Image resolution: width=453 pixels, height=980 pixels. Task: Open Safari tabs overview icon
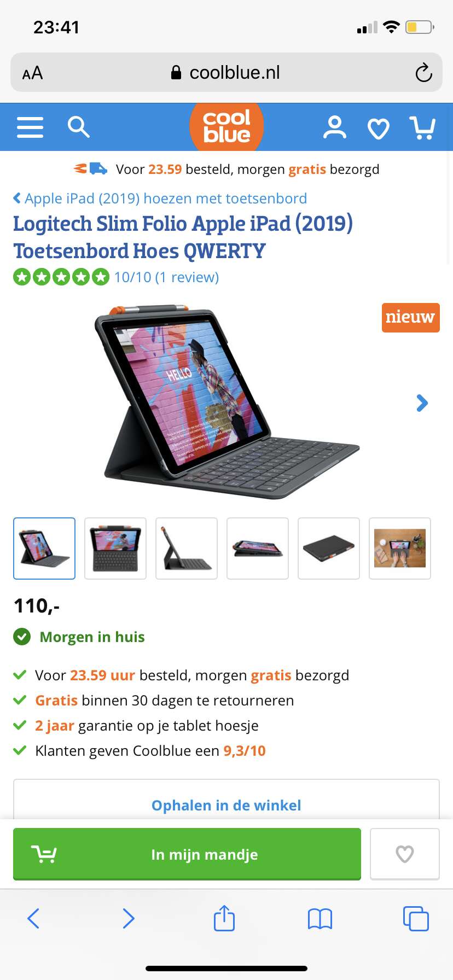tap(416, 919)
